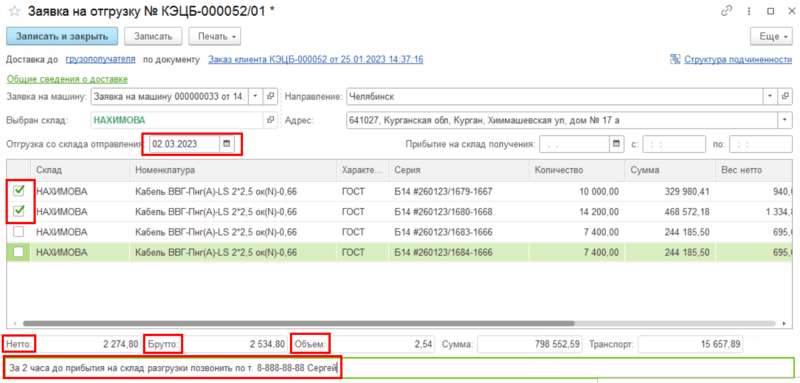The image size is (800, 383).
Task: Click the horizontal scrollbar under the table
Action: coord(298,323)
